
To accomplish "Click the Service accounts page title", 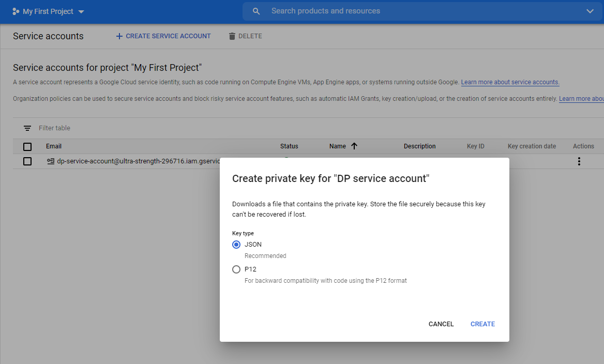I will [x=48, y=36].
